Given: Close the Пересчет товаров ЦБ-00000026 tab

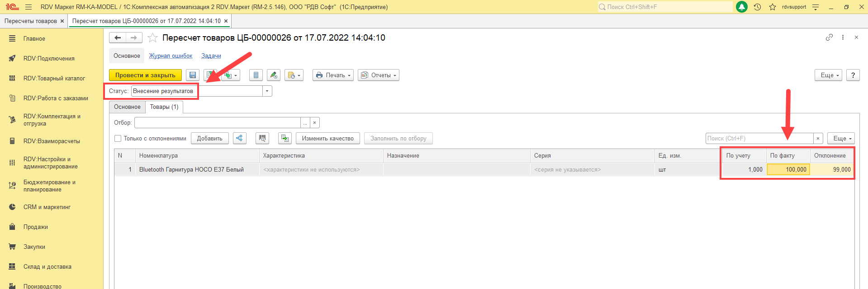Looking at the screenshot, I should pos(226,21).
